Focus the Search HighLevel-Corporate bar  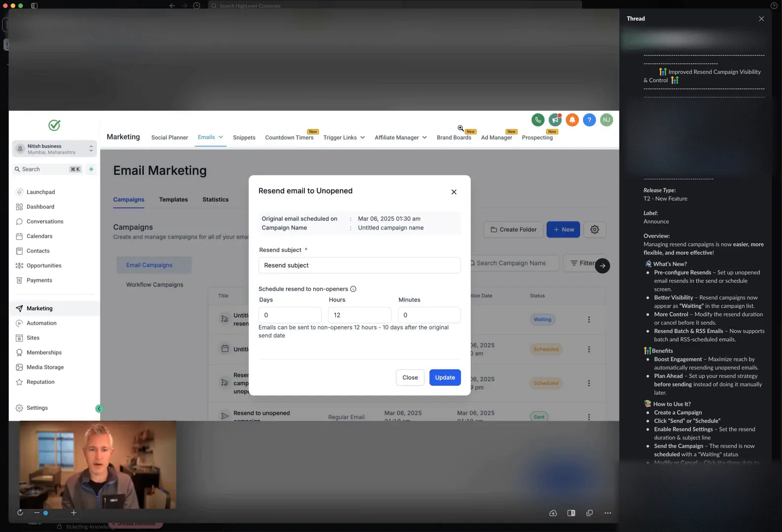395,6
